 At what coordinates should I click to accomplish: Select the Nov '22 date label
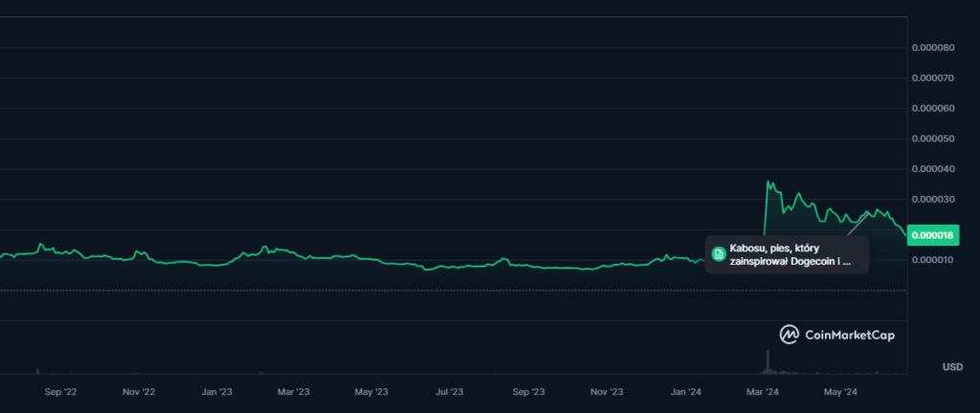pyautogui.click(x=141, y=392)
